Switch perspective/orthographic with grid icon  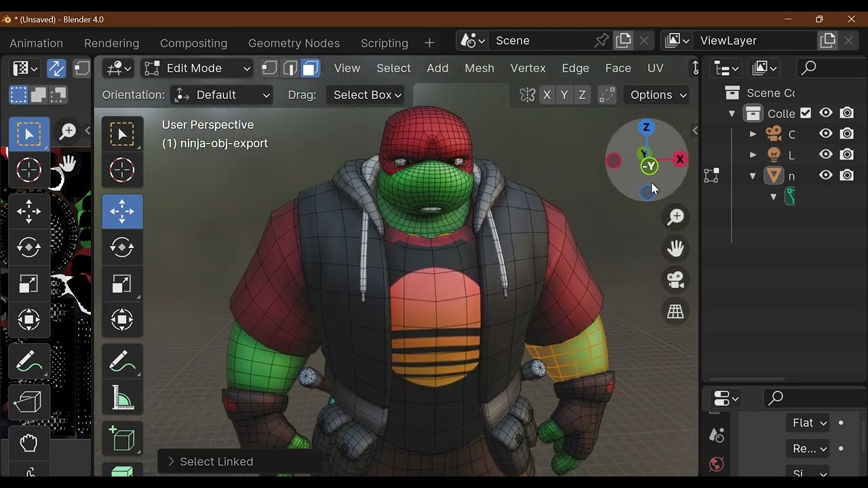[675, 311]
